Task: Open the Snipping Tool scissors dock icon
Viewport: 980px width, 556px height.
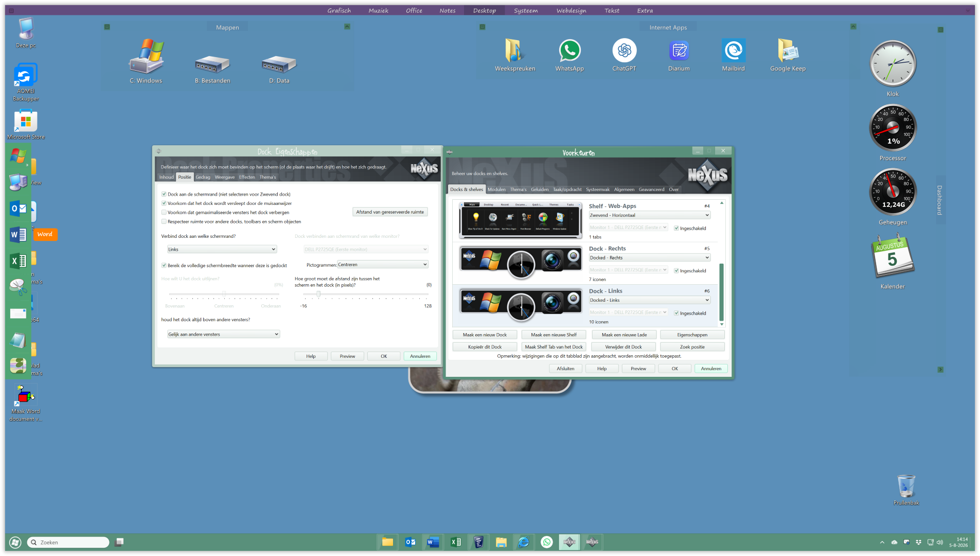Action: 18,287
